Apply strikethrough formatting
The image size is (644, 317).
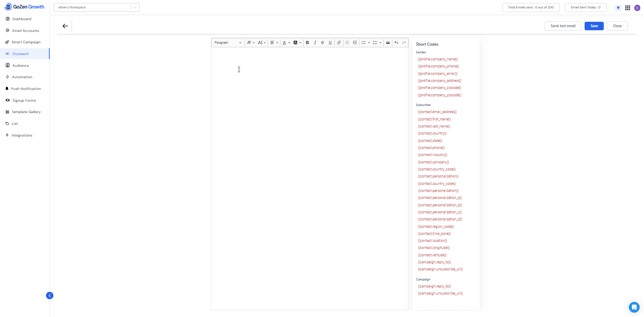(x=322, y=43)
